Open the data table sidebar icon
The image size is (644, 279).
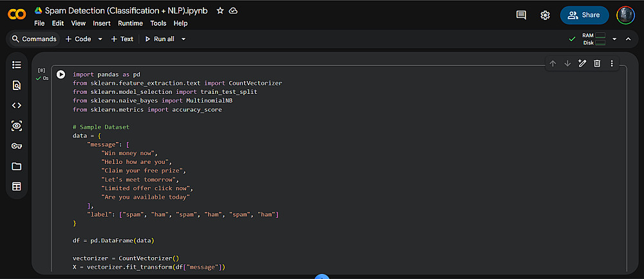click(17, 186)
